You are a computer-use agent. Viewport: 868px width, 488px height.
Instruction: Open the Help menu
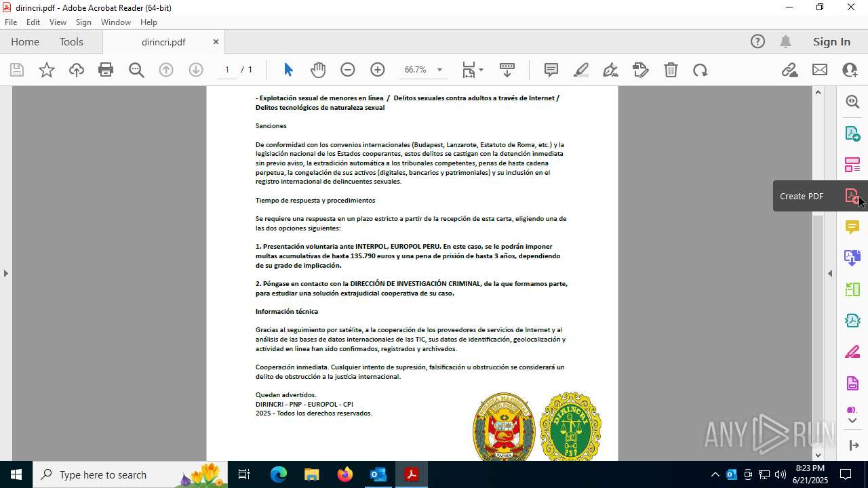[x=149, y=22]
